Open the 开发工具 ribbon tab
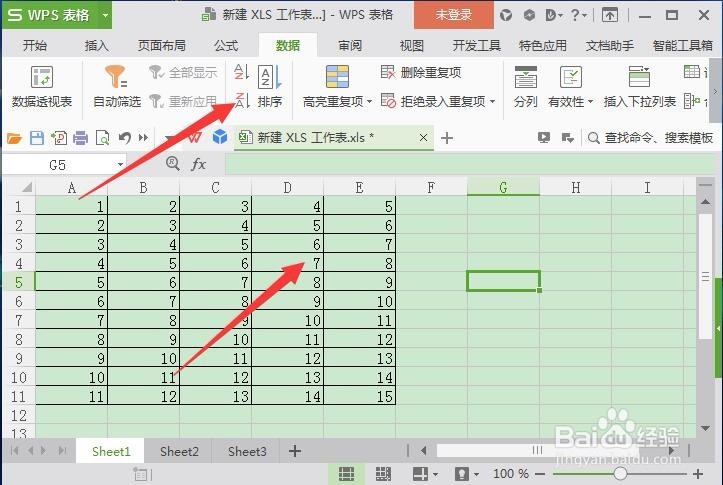This screenshot has height=485, width=723. pyautogui.click(x=476, y=45)
